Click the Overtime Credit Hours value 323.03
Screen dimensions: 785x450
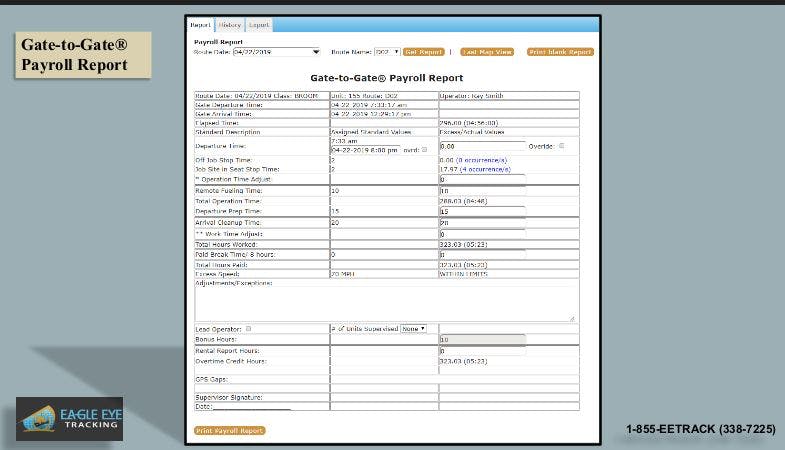coord(464,361)
